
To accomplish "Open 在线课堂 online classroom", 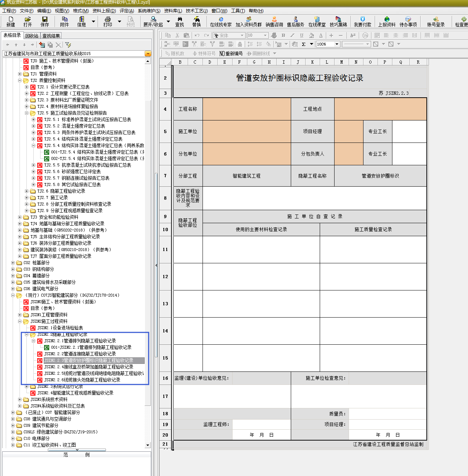I will pyautogui.click(x=317, y=21).
